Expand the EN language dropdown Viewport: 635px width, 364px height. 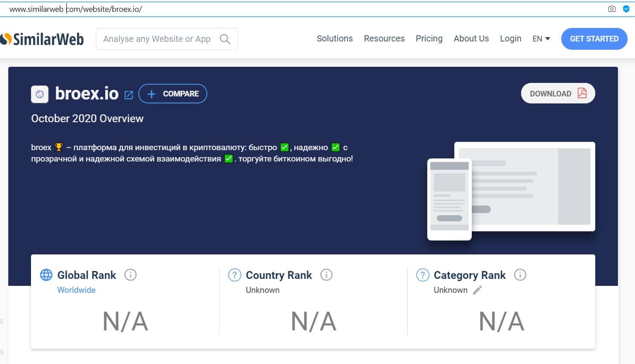pyautogui.click(x=541, y=39)
